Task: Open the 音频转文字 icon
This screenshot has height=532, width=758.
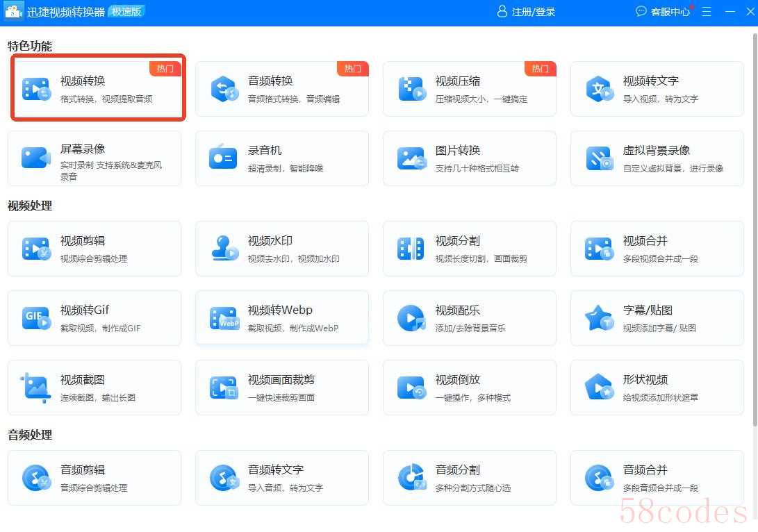Action: [224, 477]
